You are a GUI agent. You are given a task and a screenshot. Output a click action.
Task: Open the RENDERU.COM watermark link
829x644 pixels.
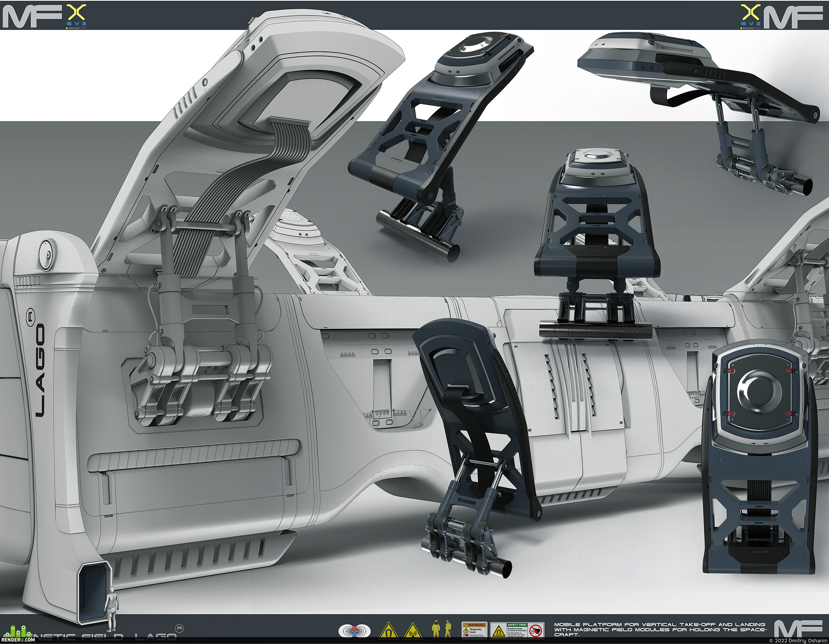pyautogui.click(x=18, y=640)
